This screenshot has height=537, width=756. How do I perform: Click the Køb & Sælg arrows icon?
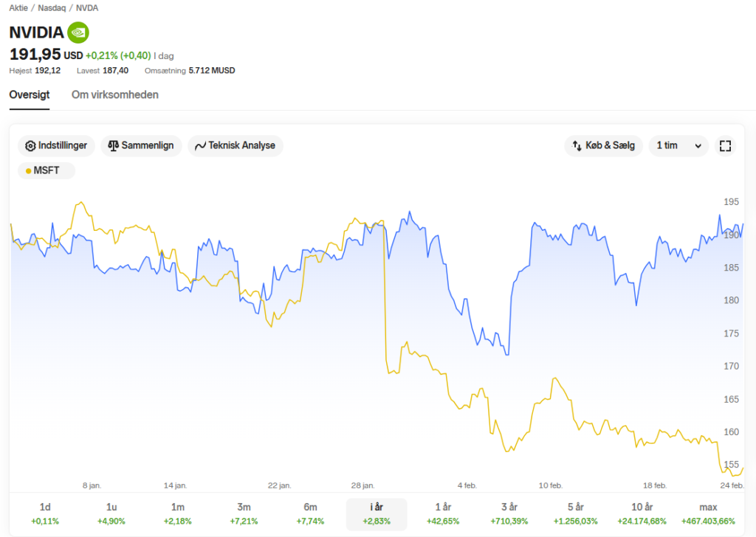tap(577, 145)
